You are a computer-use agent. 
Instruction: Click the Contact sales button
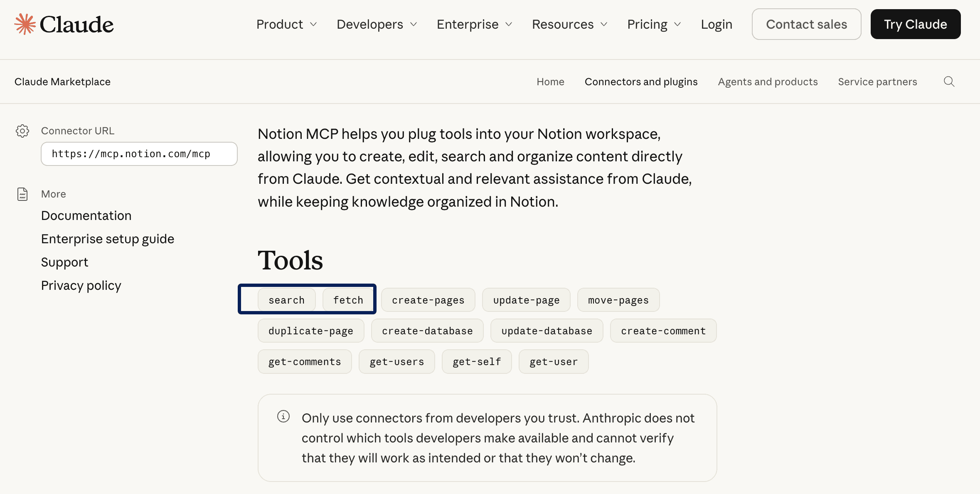tap(806, 24)
